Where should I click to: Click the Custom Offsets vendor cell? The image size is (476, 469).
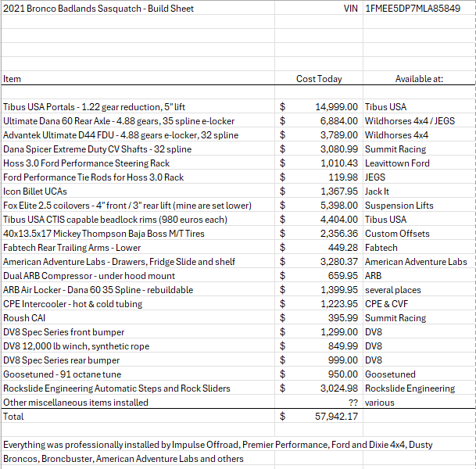point(419,234)
